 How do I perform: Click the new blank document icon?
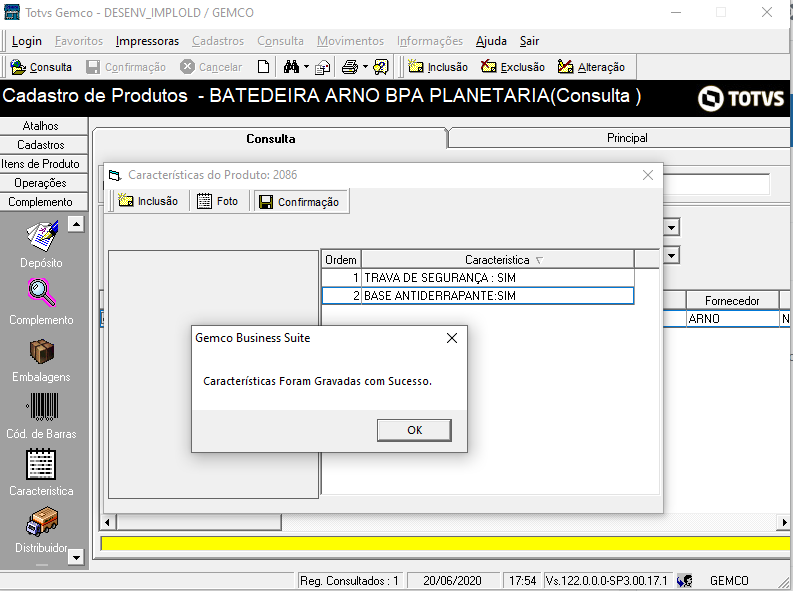pos(263,67)
